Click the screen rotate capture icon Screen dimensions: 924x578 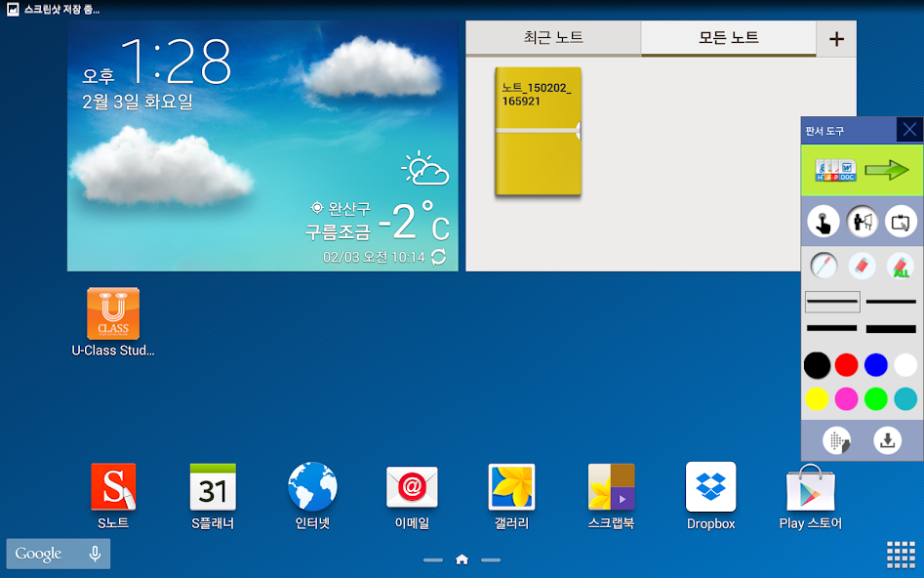(901, 222)
